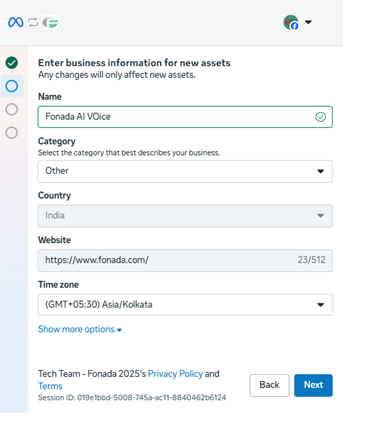
Task: Expand Show more options
Action: (x=80, y=329)
